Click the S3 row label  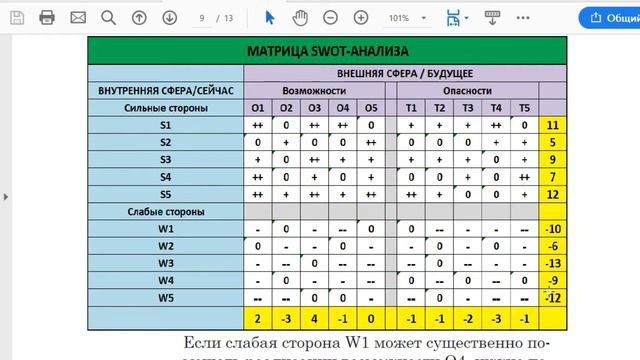click(166, 160)
